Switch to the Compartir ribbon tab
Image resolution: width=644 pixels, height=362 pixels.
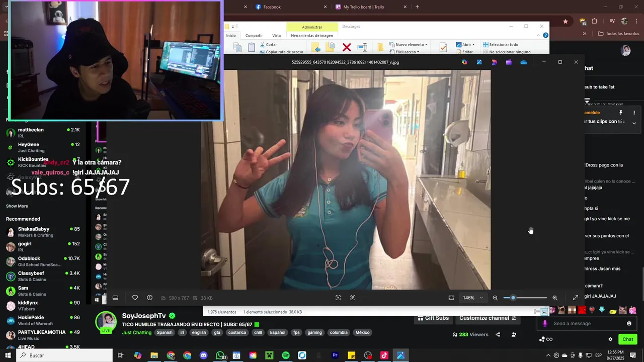point(254,35)
